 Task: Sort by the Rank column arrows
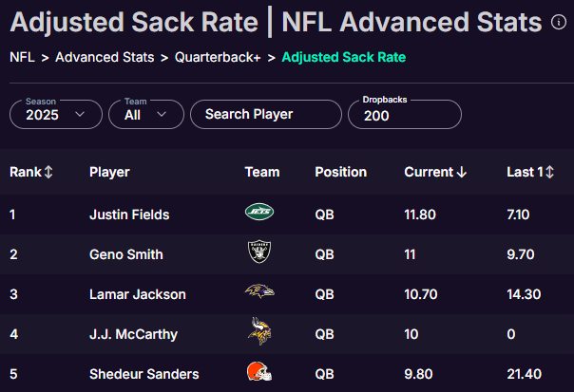pyautogui.click(x=48, y=172)
